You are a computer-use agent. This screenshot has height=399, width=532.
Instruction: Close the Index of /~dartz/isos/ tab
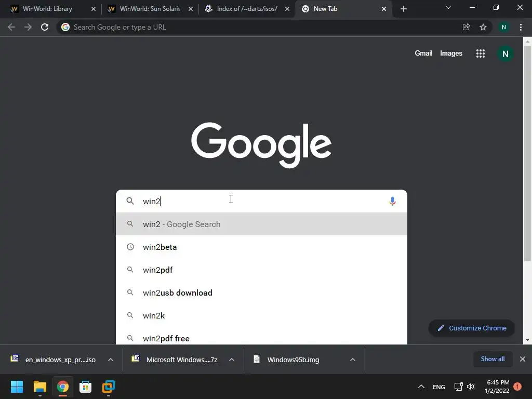pos(287,9)
